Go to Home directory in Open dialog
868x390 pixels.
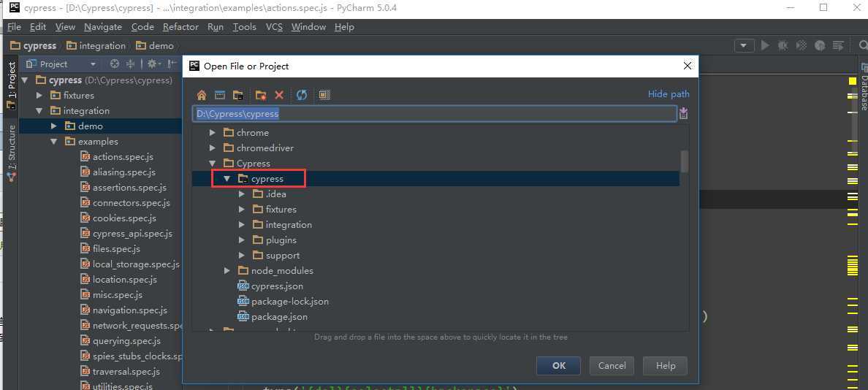(x=202, y=95)
